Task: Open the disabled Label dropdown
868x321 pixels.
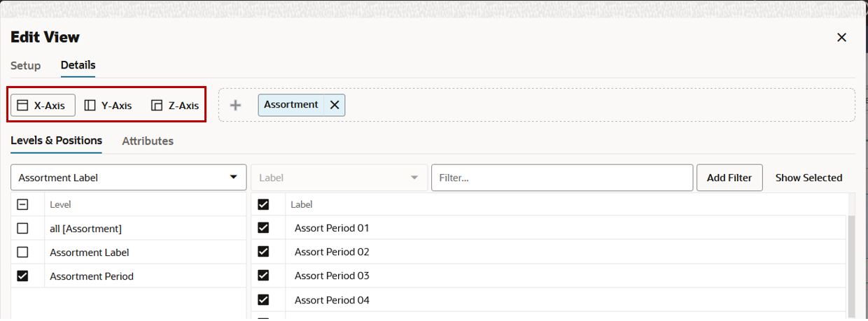Action: (339, 178)
